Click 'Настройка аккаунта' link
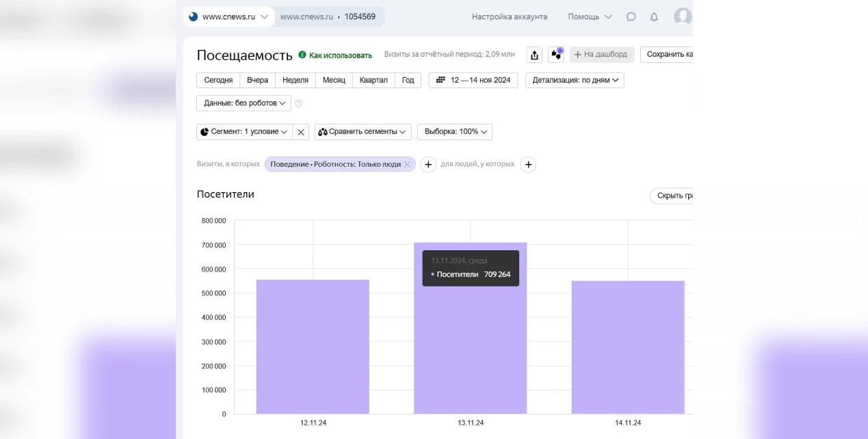Viewport: 868px width, 439px height. [509, 17]
